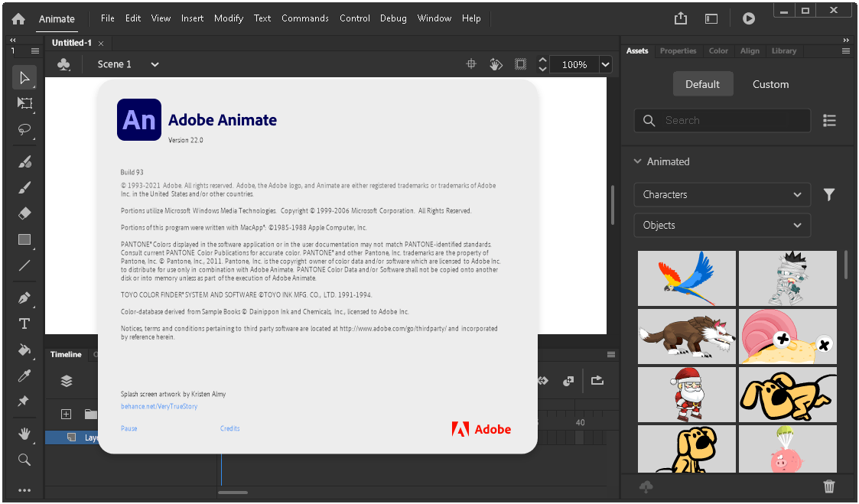Viewport: 859px width, 504px height.
Task: Click the Search assets field
Action: click(722, 121)
